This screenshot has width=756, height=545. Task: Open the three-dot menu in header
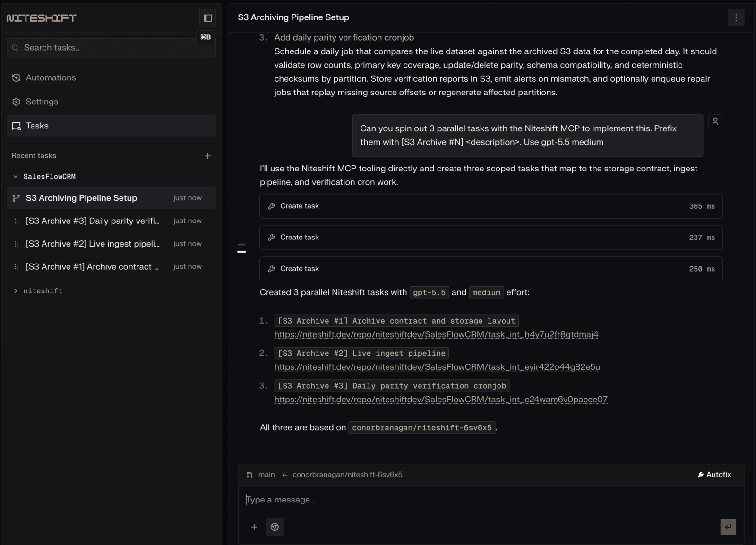click(x=736, y=18)
